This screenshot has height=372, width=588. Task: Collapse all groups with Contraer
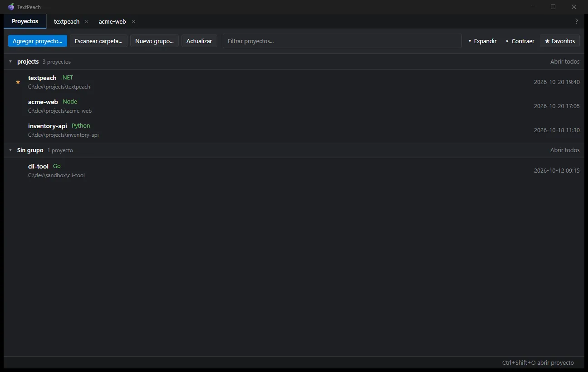click(520, 41)
